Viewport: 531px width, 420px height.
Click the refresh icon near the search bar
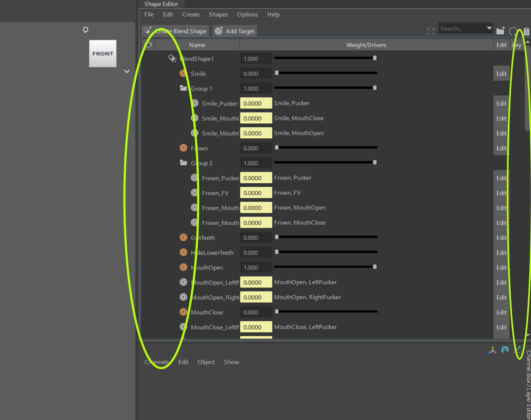point(513,31)
